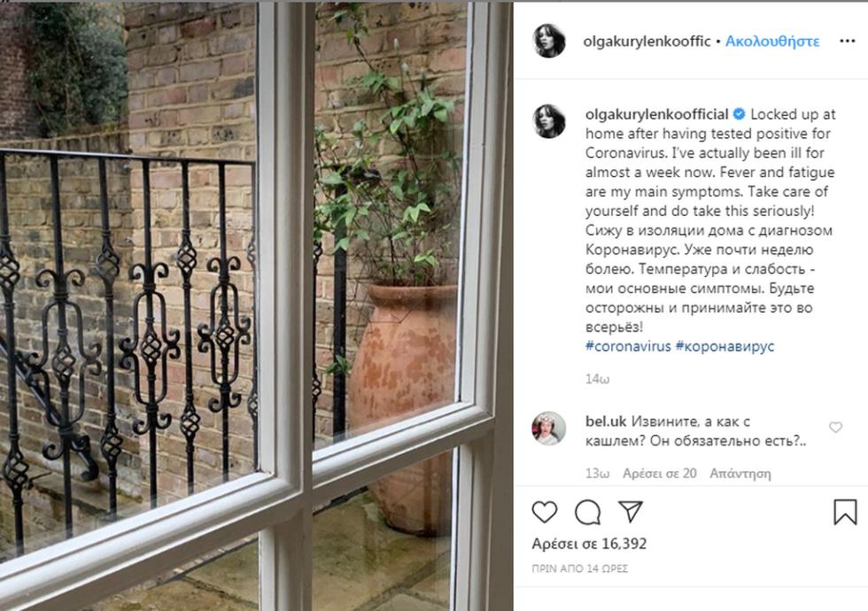The height and width of the screenshot is (611, 868).
Task: Click the blue verified badge
Action: tap(739, 114)
